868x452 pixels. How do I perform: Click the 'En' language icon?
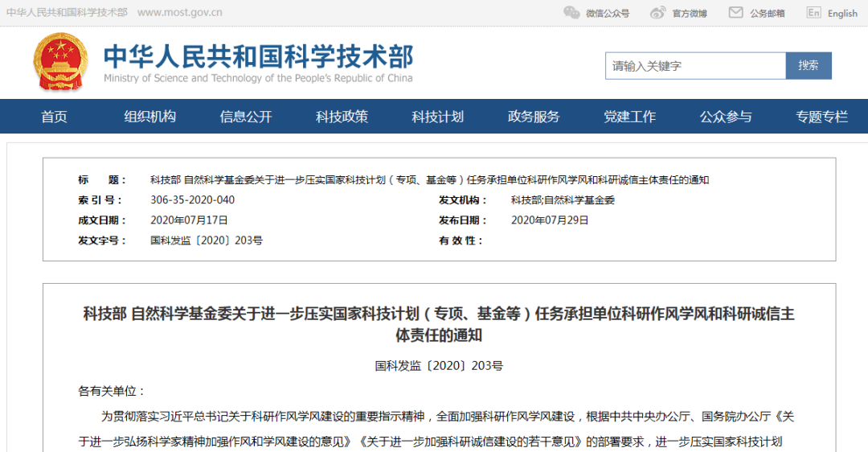[813, 13]
